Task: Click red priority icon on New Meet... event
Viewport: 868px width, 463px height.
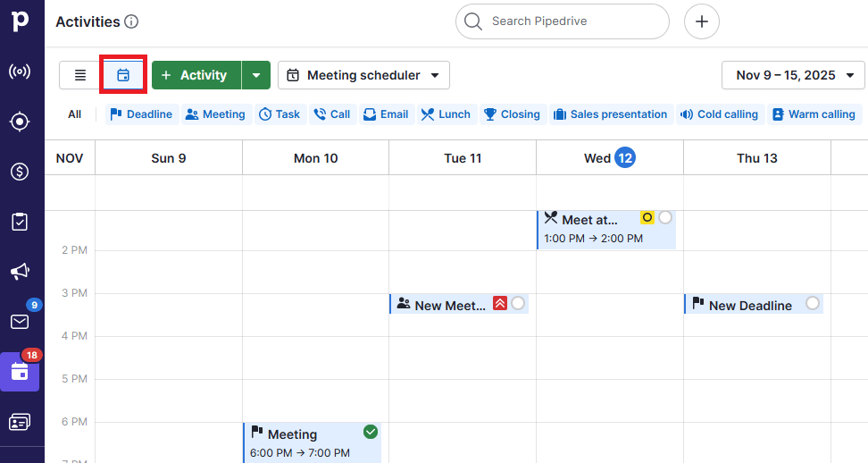Action: click(500, 303)
